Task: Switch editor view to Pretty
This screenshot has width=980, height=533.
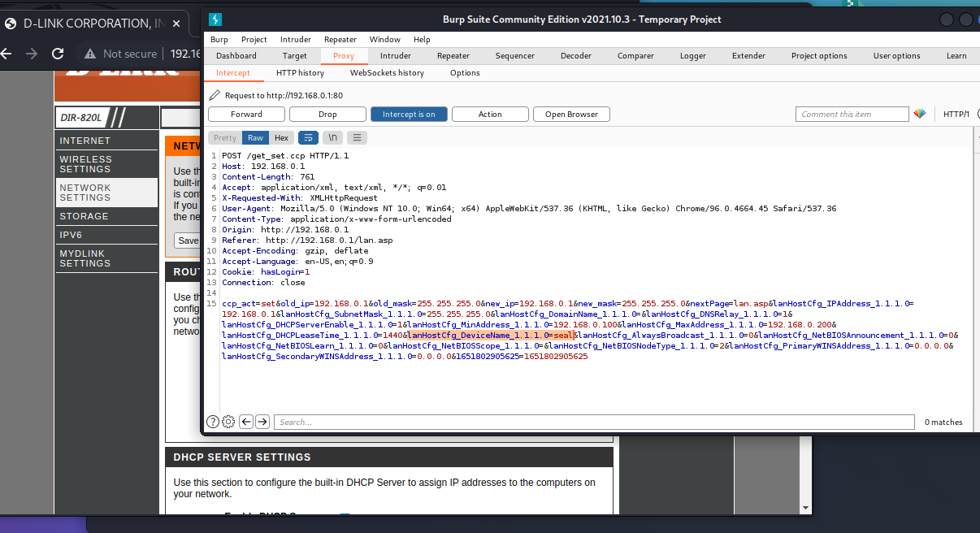Action: (225, 138)
